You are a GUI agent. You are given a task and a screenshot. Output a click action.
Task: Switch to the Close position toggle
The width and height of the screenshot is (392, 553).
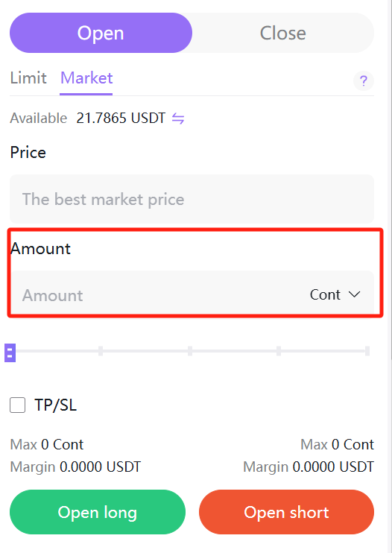coord(282,33)
